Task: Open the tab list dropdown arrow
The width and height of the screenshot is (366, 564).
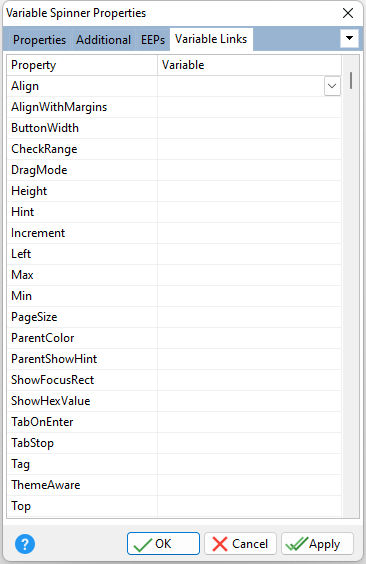Action: (x=349, y=38)
